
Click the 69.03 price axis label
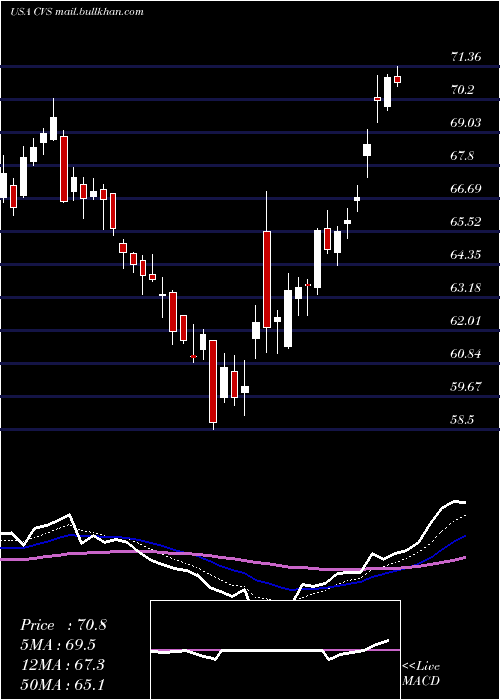tap(466, 123)
